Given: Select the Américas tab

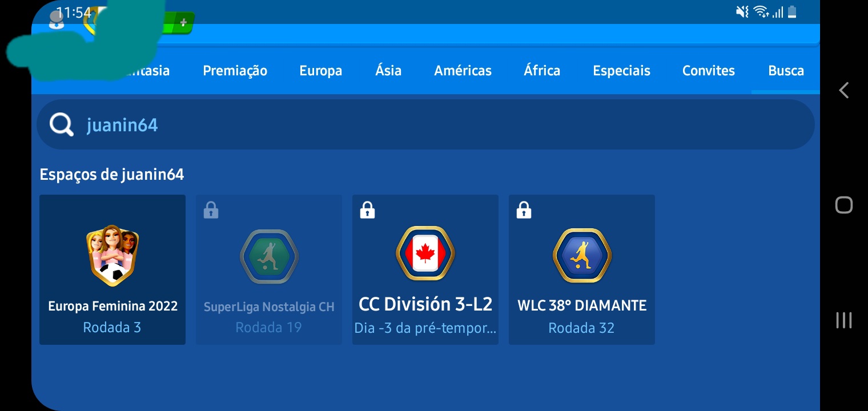Looking at the screenshot, I should [463, 71].
